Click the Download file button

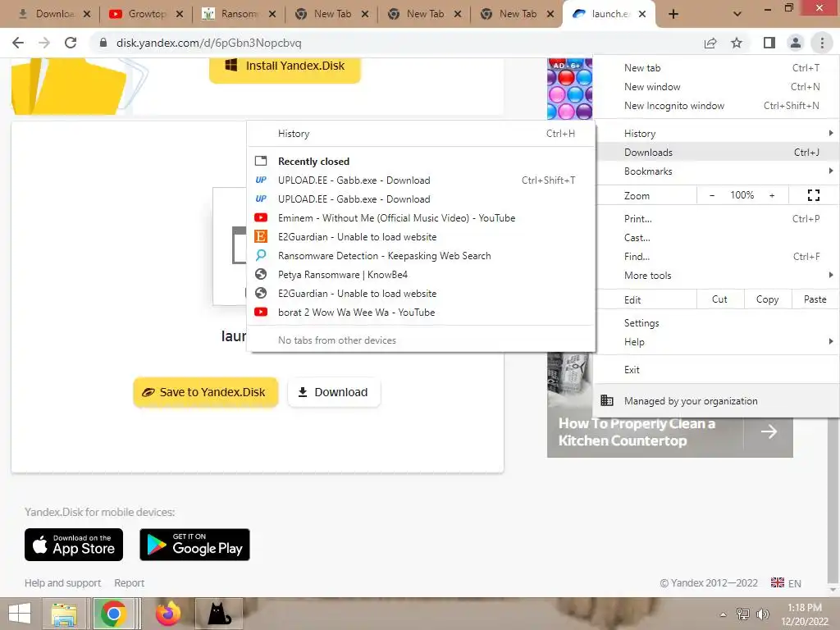[x=335, y=392]
